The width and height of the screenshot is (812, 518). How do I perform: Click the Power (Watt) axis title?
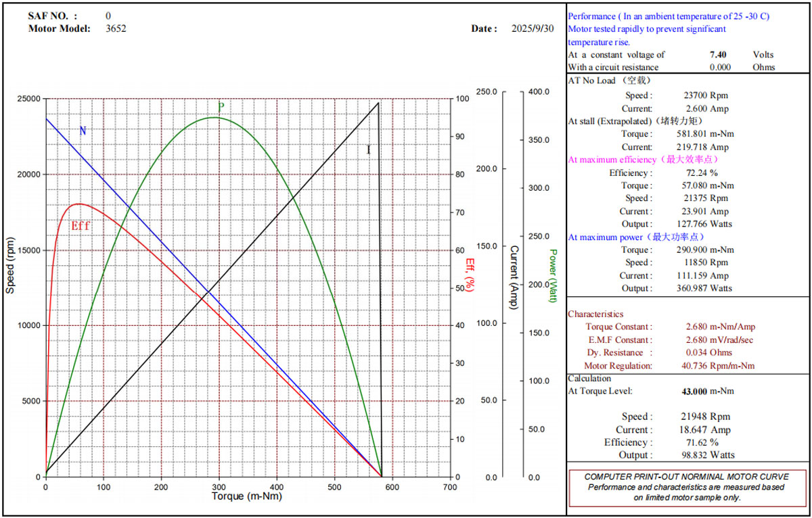tap(553, 275)
